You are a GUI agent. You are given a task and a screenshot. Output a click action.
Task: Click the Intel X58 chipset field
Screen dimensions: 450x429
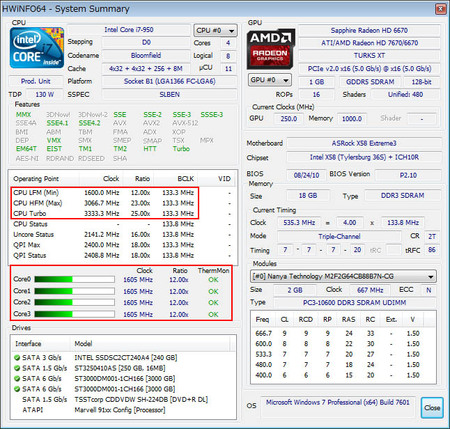coord(364,157)
